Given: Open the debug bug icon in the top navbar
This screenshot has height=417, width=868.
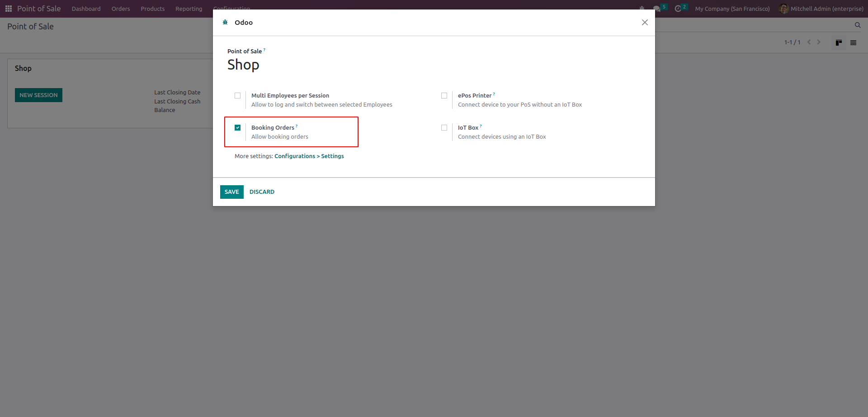Looking at the screenshot, I should [642, 9].
